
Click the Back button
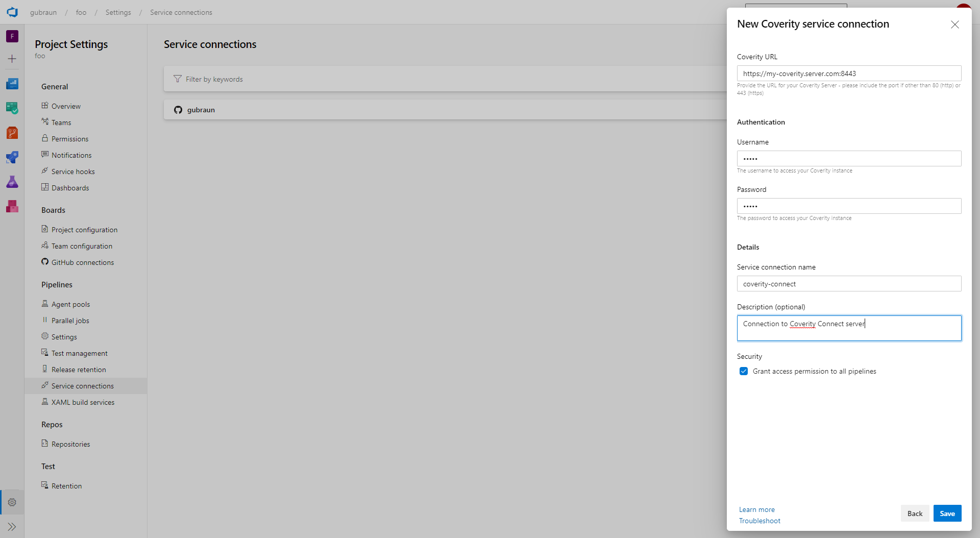point(915,513)
